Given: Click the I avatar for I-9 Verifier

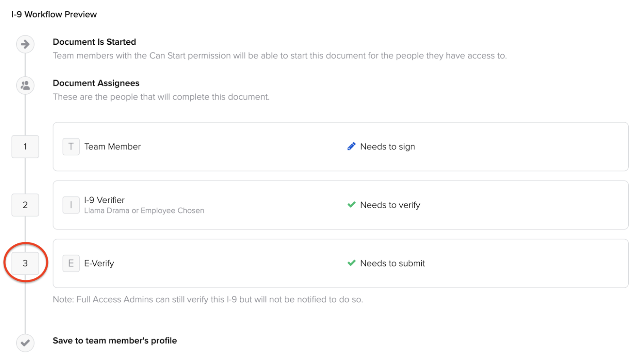Looking at the screenshot, I should point(71,205).
